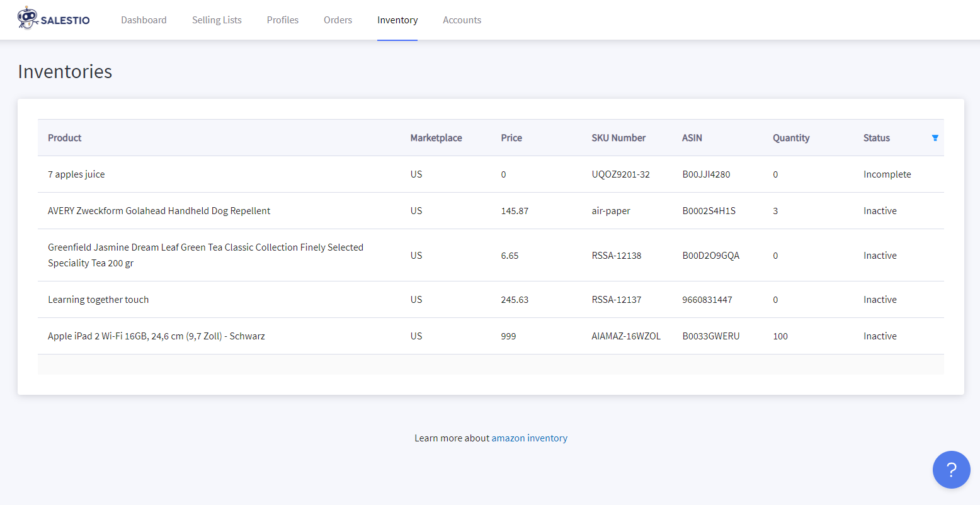Click the Inventories page heading

pyautogui.click(x=65, y=72)
